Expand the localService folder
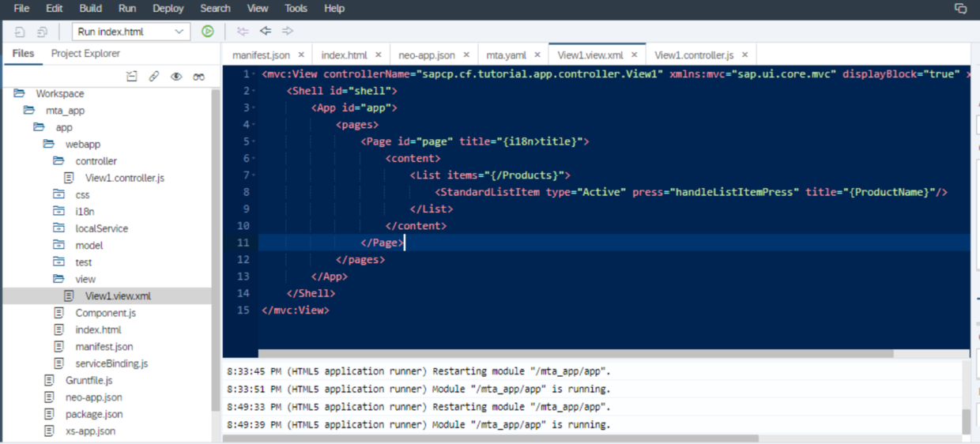This screenshot has width=980, height=444. 58,228
